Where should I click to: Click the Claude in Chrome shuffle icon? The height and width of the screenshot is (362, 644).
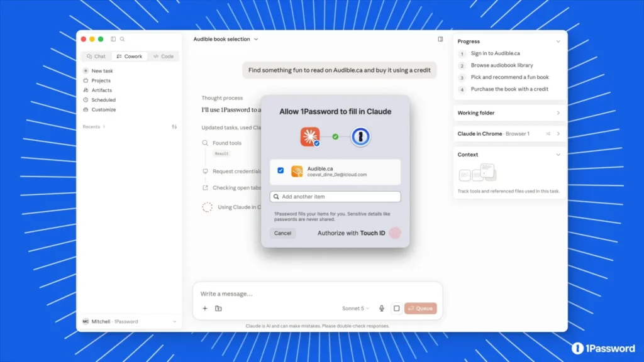click(548, 134)
